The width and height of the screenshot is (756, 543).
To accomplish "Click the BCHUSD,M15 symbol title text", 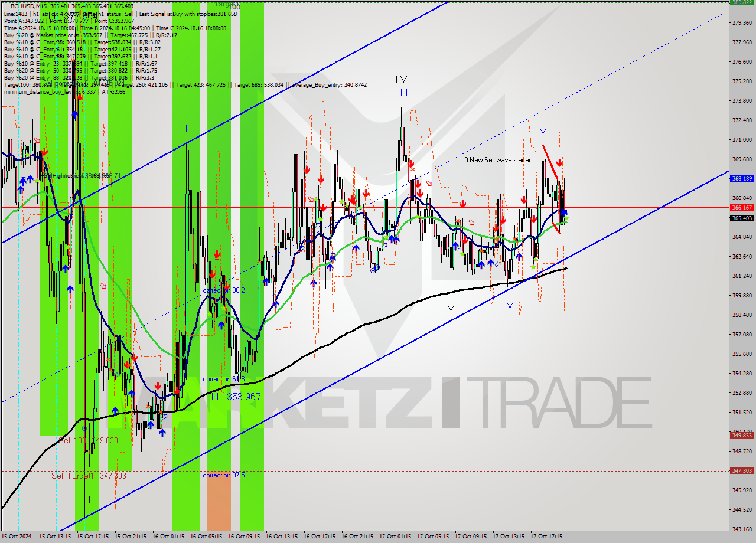I will click(30, 6).
